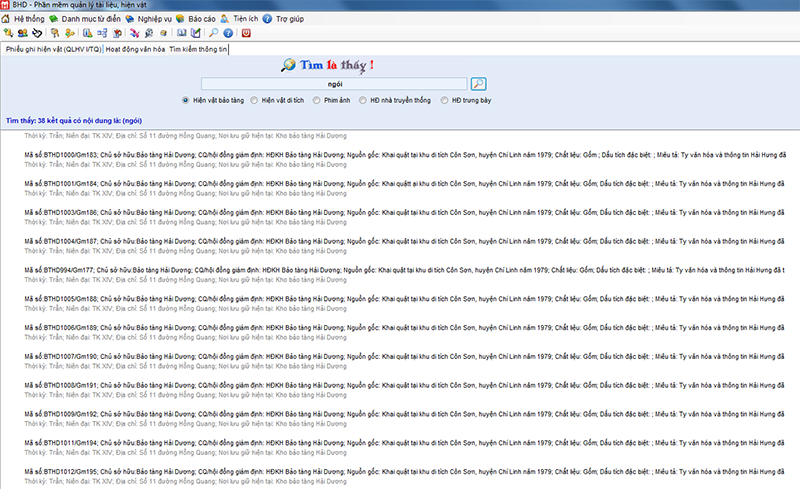
Task: Click the search button next to the ngói field
Action: click(479, 84)
